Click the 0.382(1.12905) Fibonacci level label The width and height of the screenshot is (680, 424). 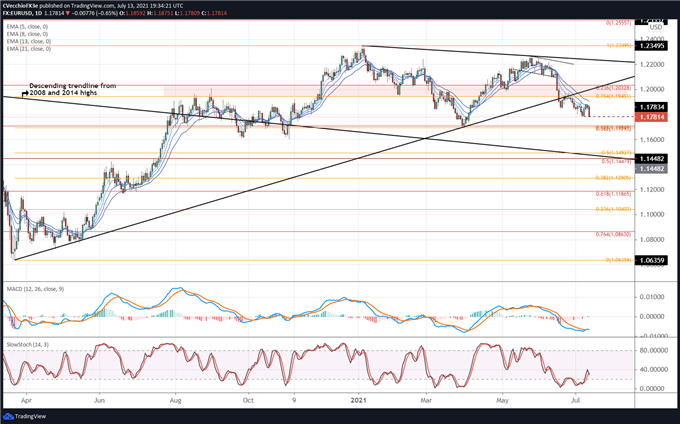pos(615,178)
